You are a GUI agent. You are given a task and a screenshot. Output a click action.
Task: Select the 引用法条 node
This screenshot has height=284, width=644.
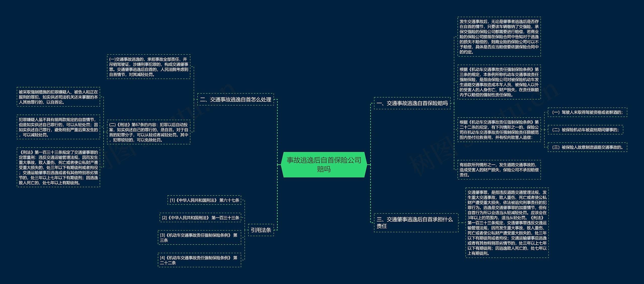tap(261, 230)
